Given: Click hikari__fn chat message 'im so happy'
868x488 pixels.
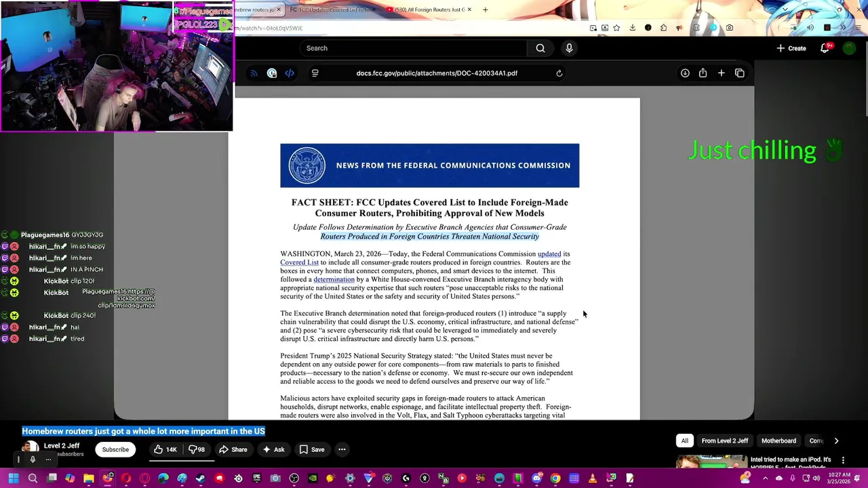Looking at the screenshot, I should click(x=87, y=247).
